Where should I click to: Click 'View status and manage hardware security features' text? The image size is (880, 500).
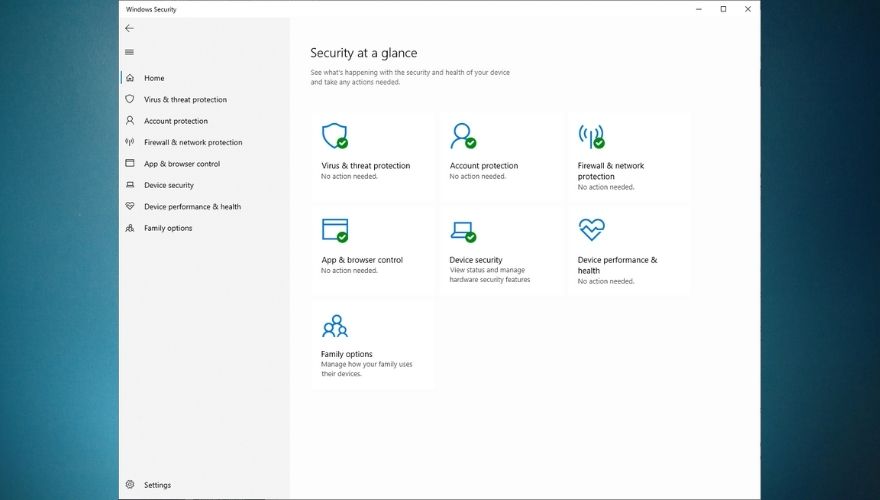[489, 274]
